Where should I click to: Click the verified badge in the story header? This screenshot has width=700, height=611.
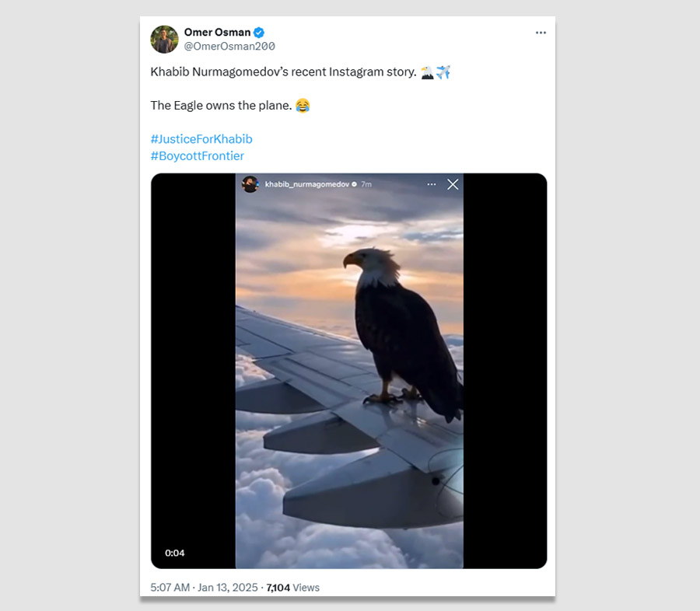tap(355, 184)
